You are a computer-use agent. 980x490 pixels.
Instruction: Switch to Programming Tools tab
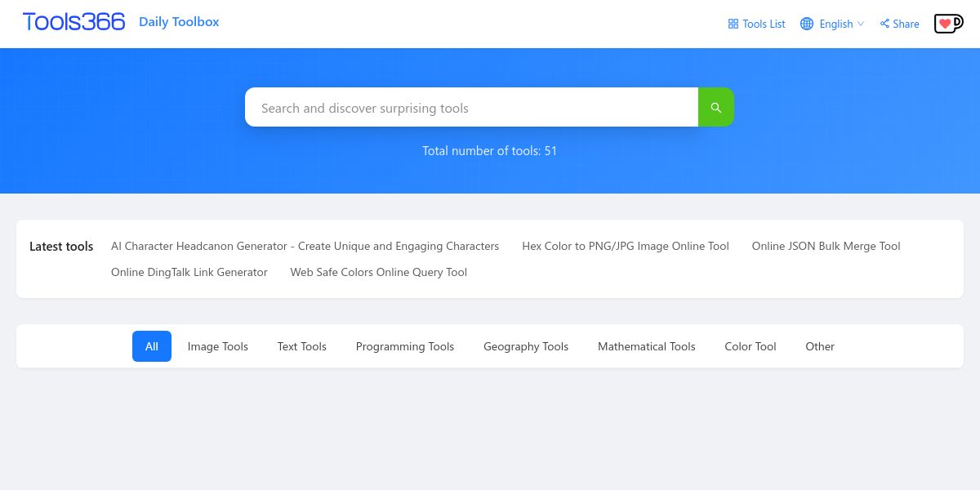(x=405, y=346)
